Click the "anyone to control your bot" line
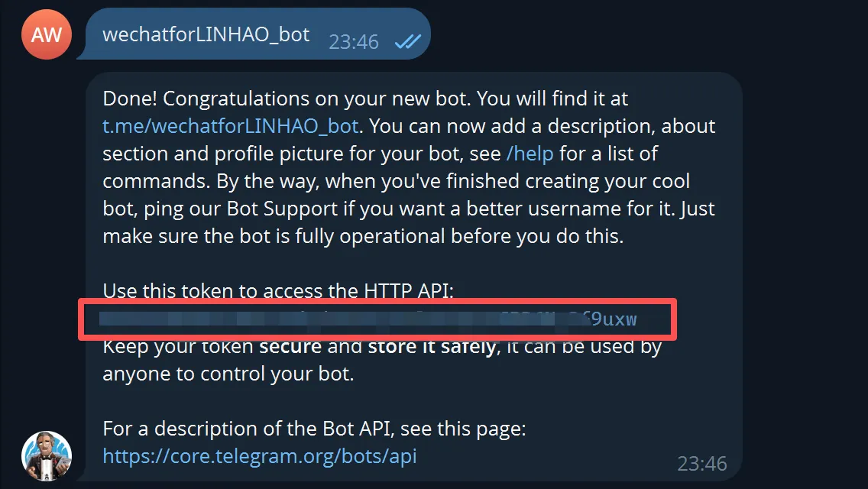The height and width of the screenshot is (489, 868). pyautogui.click(x=228, y=374)
